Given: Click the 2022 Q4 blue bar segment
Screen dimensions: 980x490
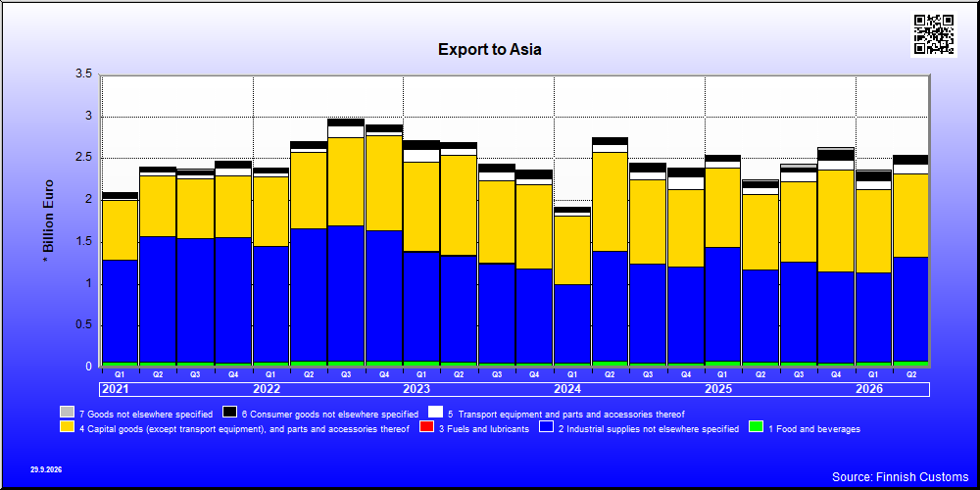Looking at the screenshot, I should (384, 296).
